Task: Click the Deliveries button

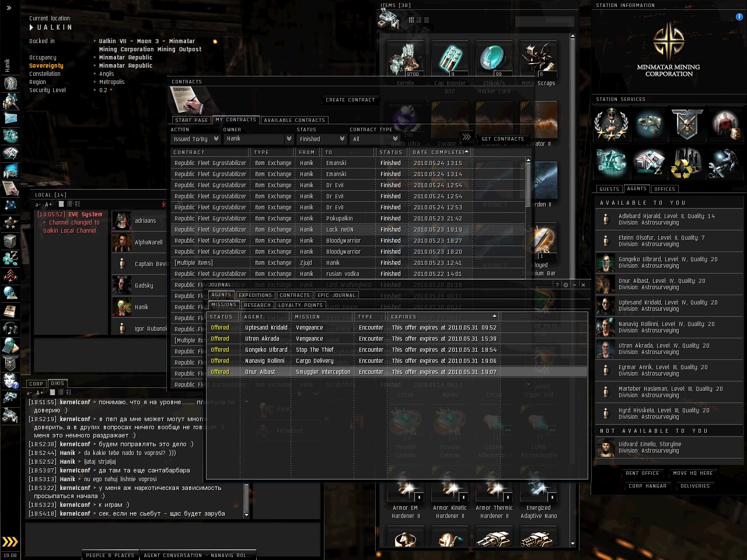Action: point(695,486)
